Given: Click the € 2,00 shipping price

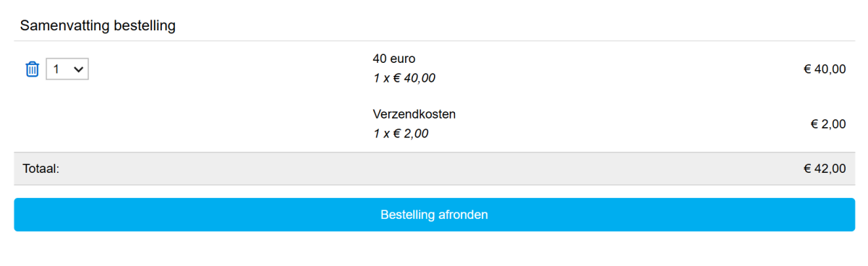Looking at the screenshot, I should click(828, 124).
